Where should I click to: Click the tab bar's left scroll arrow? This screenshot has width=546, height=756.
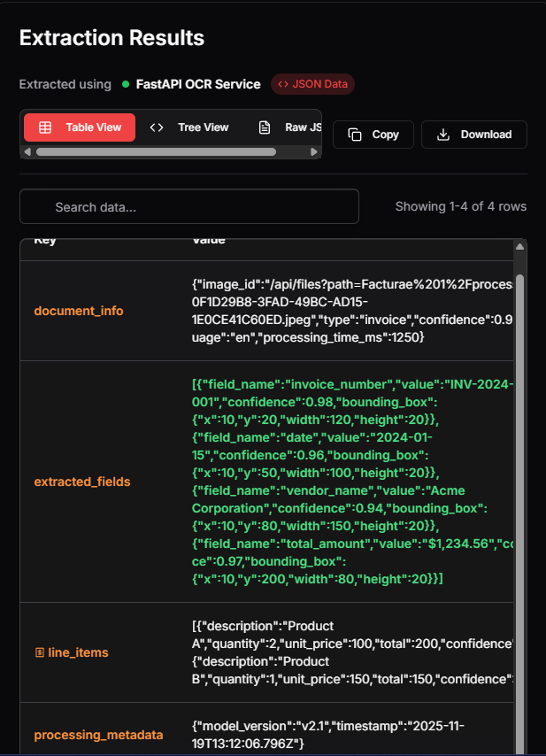27,152
